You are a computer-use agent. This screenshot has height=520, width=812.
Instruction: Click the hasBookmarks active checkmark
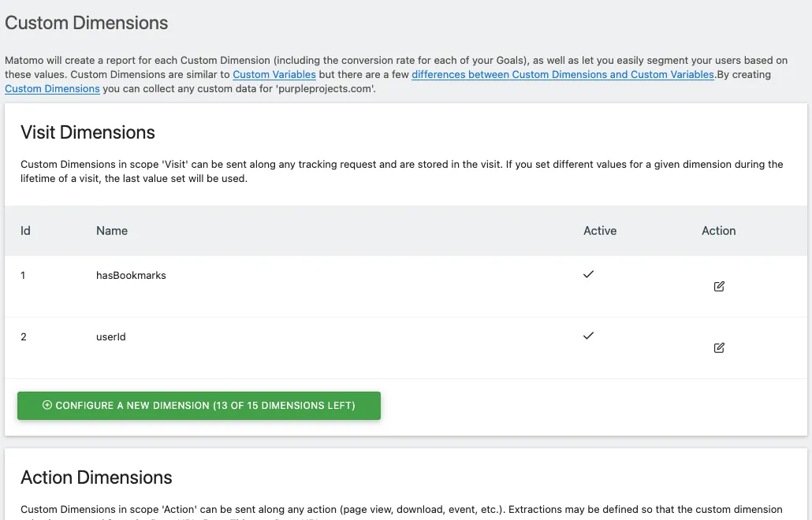[588, 274]
